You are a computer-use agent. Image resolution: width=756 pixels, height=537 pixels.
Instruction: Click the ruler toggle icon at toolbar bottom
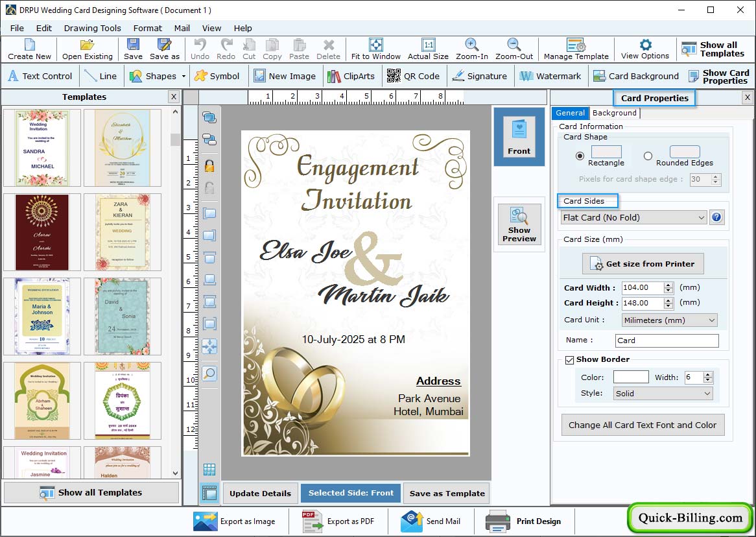click(x=209, y=493)
